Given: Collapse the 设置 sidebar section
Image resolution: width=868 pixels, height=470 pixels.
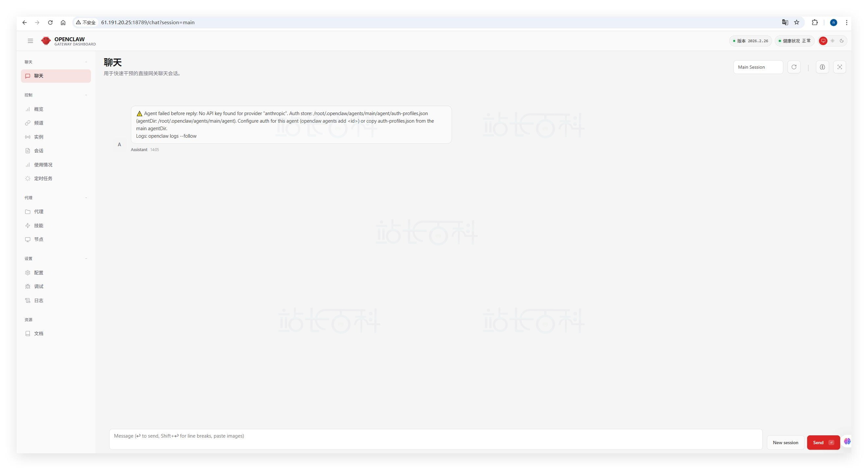Looking at the screenshot, I should (86, 258).
